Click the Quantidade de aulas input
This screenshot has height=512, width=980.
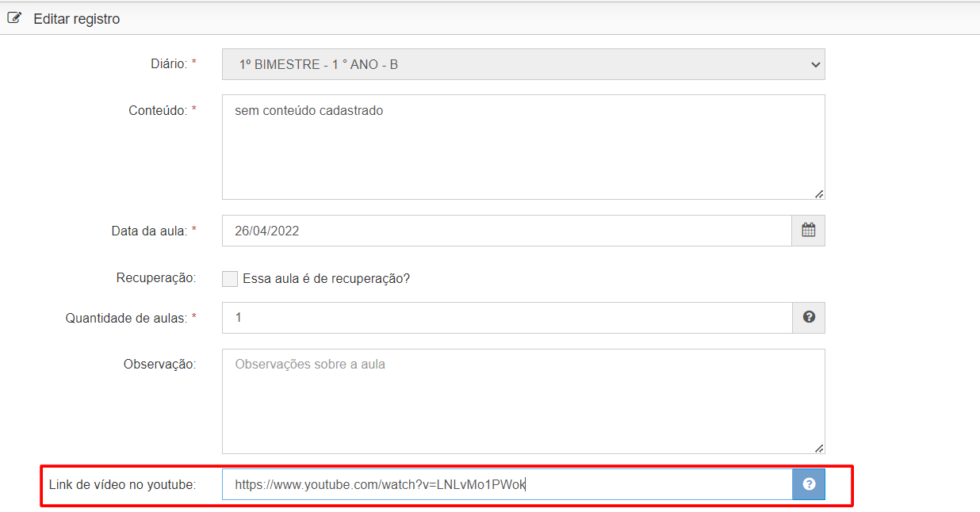click(507, 318)
